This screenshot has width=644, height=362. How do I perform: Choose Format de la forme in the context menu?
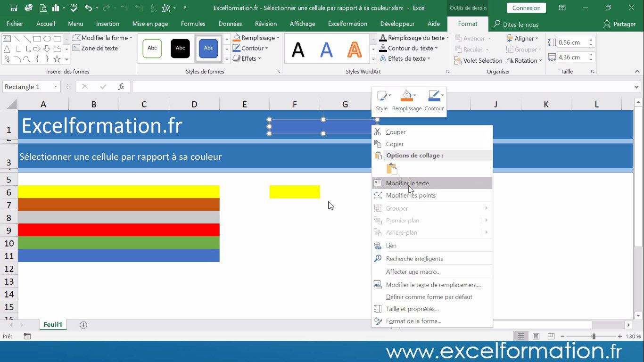tap(432, 321)
